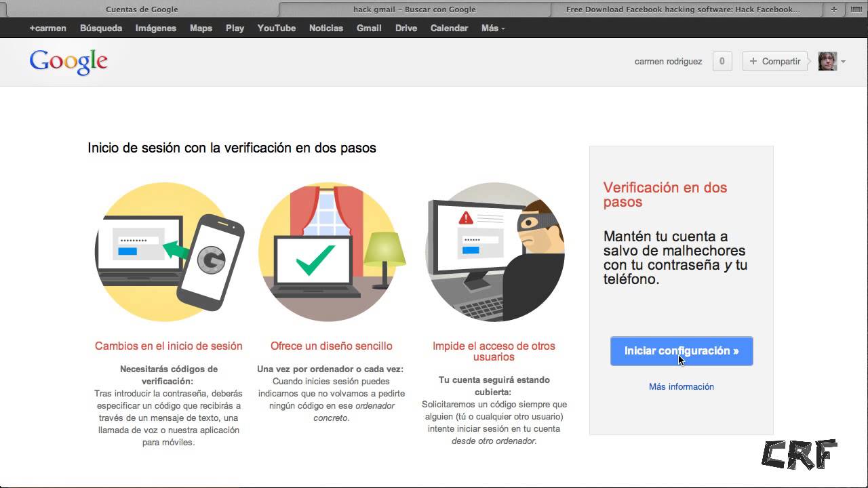The height and width of the screenshot is (488, 868).
Task: Expand the account dropdown arrow beside avatar
Action: pyautogui.click(x=843, y=62)
